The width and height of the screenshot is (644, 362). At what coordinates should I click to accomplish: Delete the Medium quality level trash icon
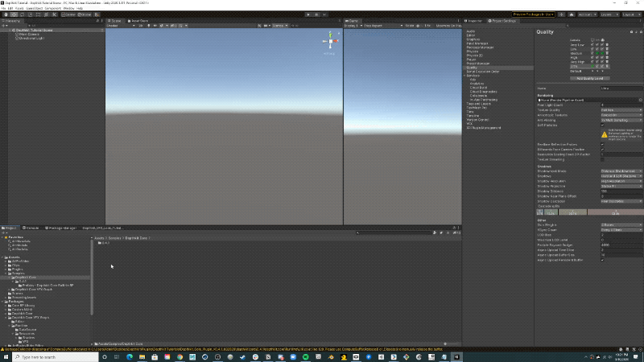pos(608,54)
